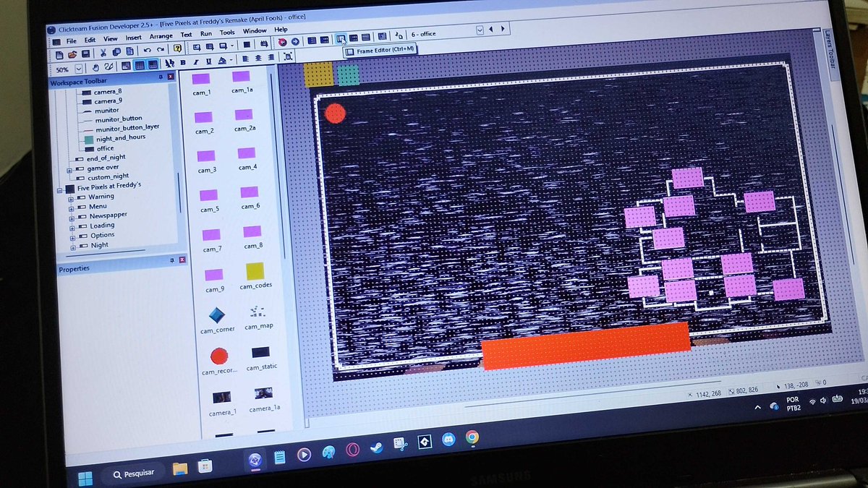868x488 pixels.
Task: Open the zoom 50% dropdown
Action: (x=79, y=69)
